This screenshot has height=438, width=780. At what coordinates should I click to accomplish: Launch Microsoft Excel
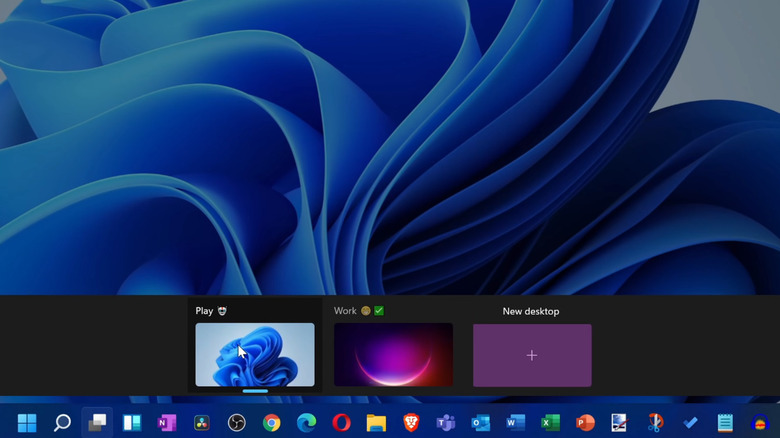click(551, 423)
